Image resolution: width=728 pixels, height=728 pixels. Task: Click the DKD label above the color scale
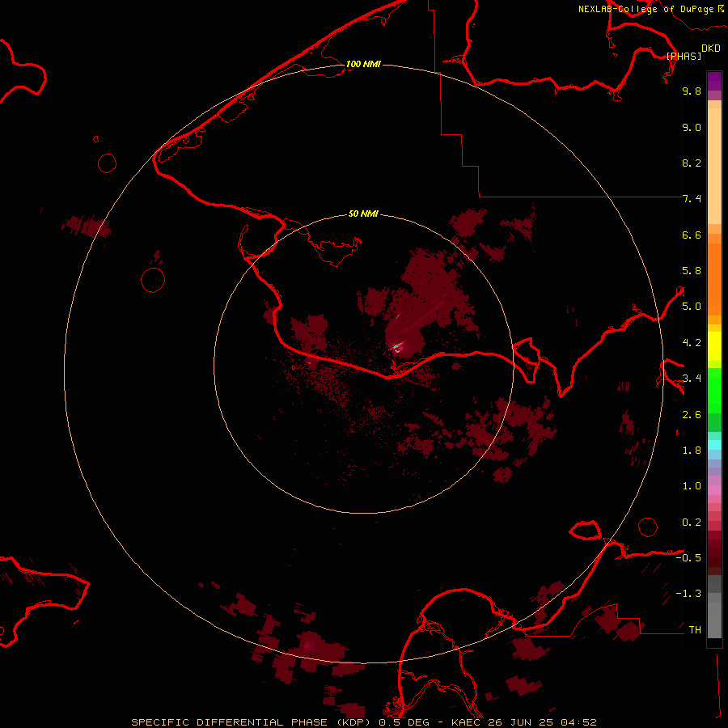[x=711, y=48]
